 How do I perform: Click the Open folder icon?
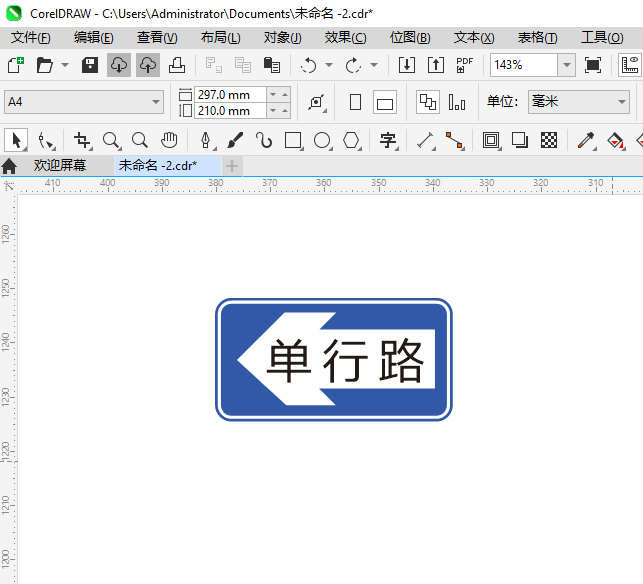point(44,65)
